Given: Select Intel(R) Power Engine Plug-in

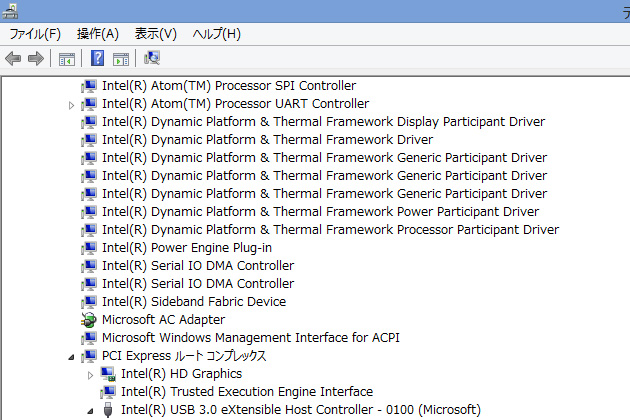Looking at the screenshot, I should [x=186, y=248].
